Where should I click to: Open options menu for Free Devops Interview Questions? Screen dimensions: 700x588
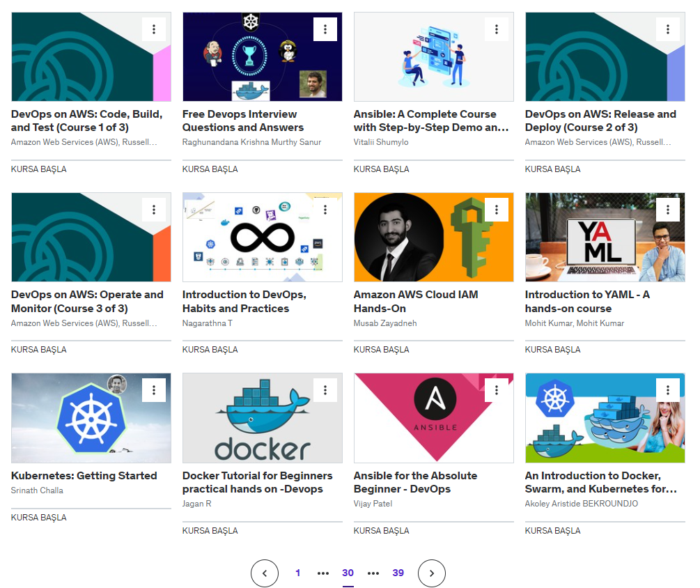click(325, 29)
